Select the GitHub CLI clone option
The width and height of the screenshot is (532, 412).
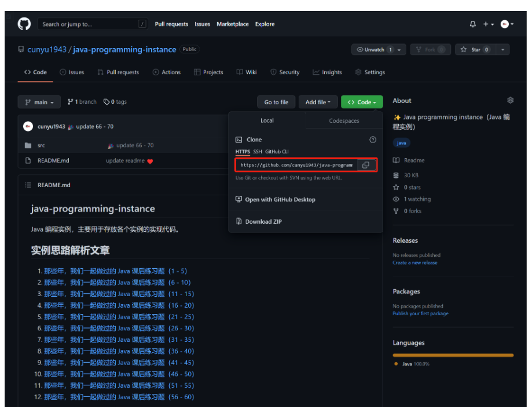coord(277,151)
